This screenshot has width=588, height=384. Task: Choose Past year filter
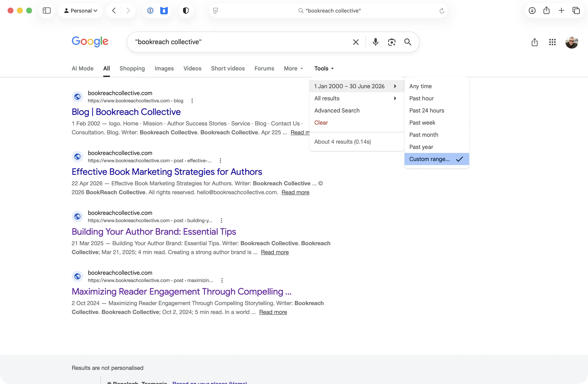pyautogui.click(x=436, y=147)
